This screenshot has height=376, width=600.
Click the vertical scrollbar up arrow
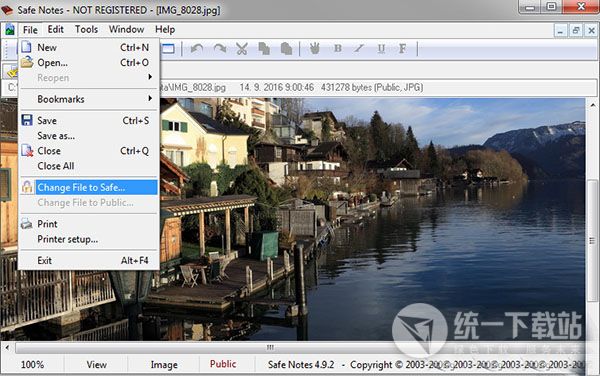pos(593,104)
